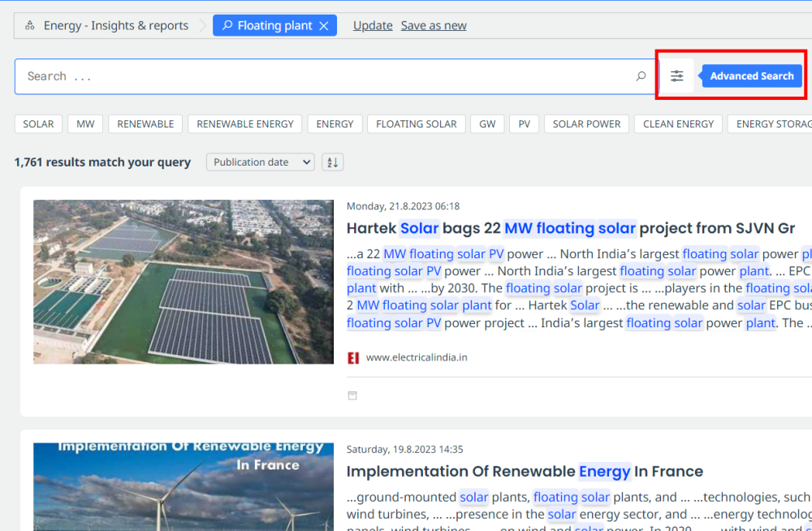812x531 pixels.
Task: Click the search magnifier icon in the search bar
Action: (x=641, y=76)
